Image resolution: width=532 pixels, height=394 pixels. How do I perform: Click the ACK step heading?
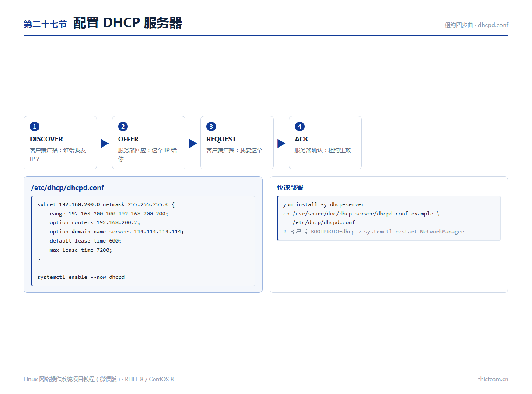[301, 139]
